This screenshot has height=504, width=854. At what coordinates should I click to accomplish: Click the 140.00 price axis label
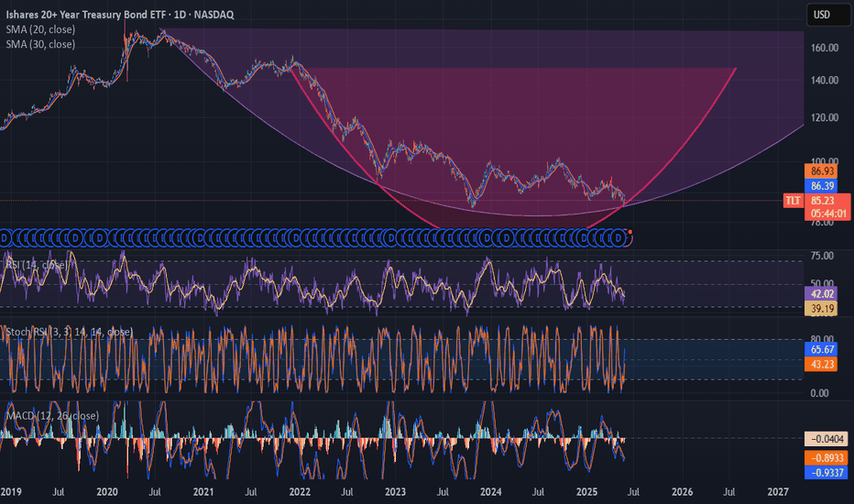[x=824, y=81]
